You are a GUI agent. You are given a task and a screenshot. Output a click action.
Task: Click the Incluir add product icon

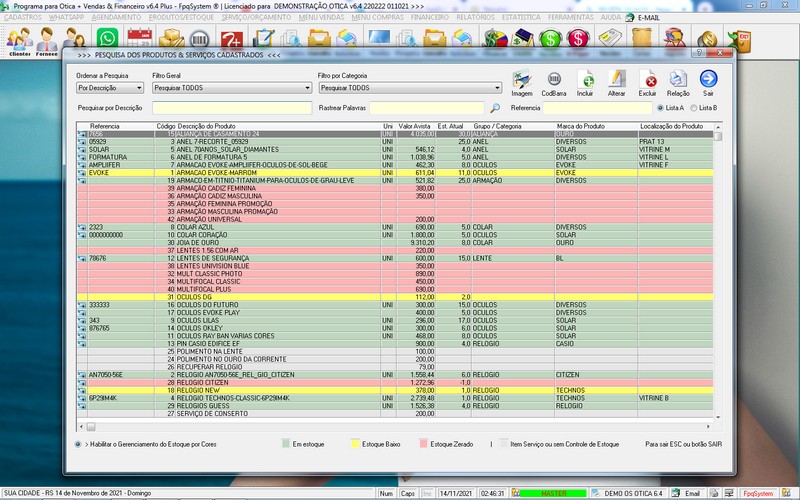tap(585, 80)
